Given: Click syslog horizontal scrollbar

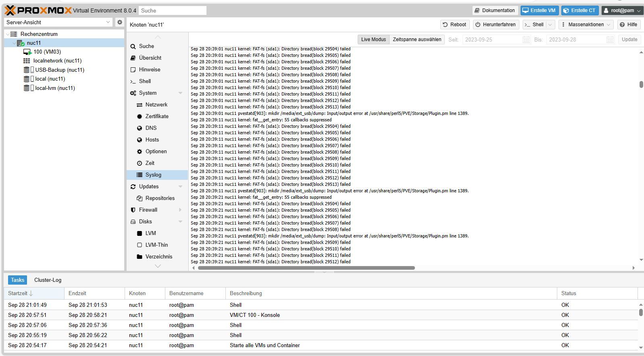Looking at the screenshot, I should 306,268.
